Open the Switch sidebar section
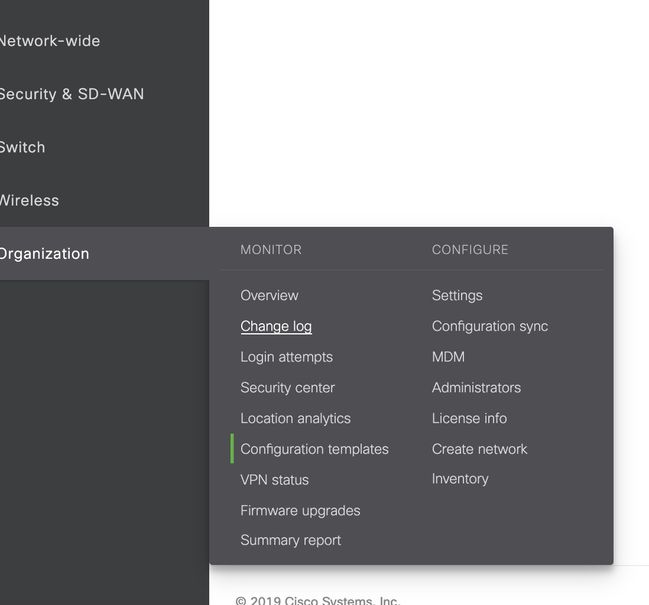This screenshot has height=605, width=649. [23, 147]
